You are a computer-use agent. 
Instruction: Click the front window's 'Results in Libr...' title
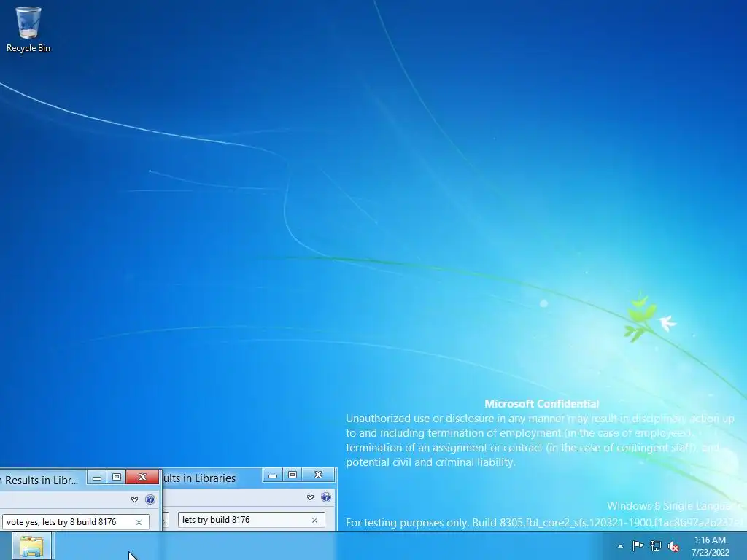coord(42,481)
